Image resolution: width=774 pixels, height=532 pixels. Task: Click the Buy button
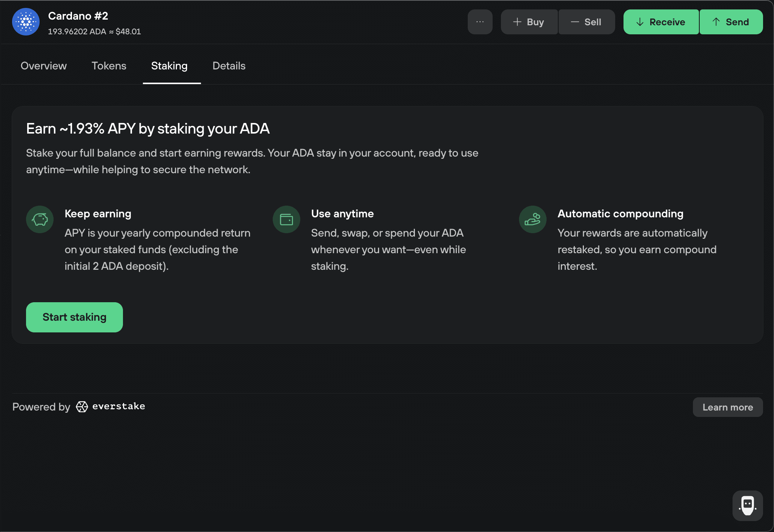[x=529, y=22]
